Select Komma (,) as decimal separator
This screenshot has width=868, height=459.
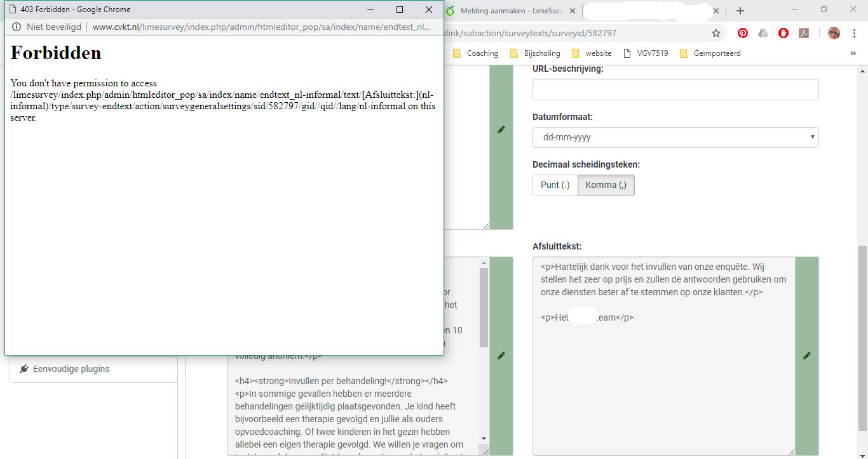(606, 185)
